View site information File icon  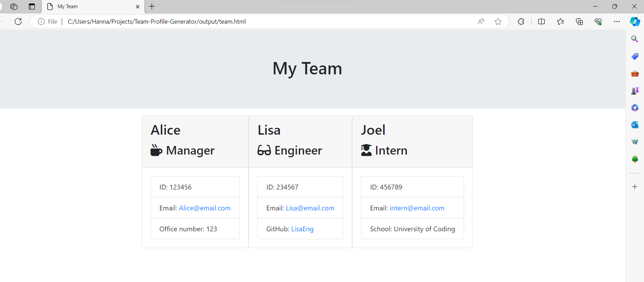(x=48, y=22)
